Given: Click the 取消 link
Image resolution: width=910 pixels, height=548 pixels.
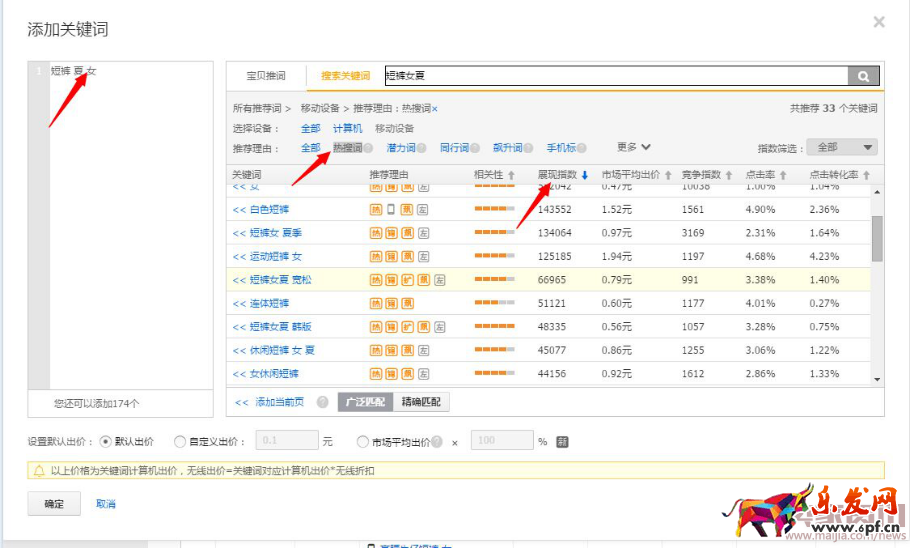Looking at the screenshot, I should click(106, 504).
